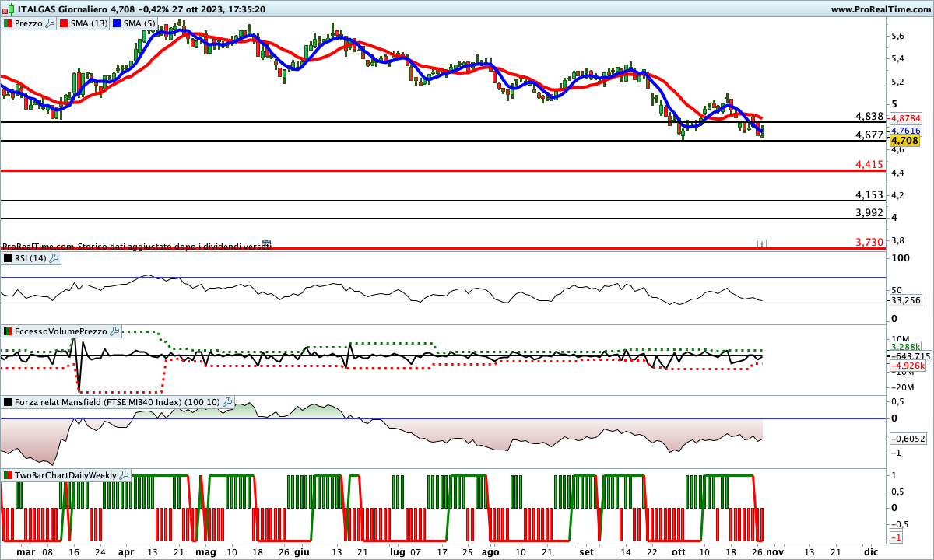Click the Prezzo red-green color swatch
The width and height of the screenshot is (934, 560).
point(8,23)
